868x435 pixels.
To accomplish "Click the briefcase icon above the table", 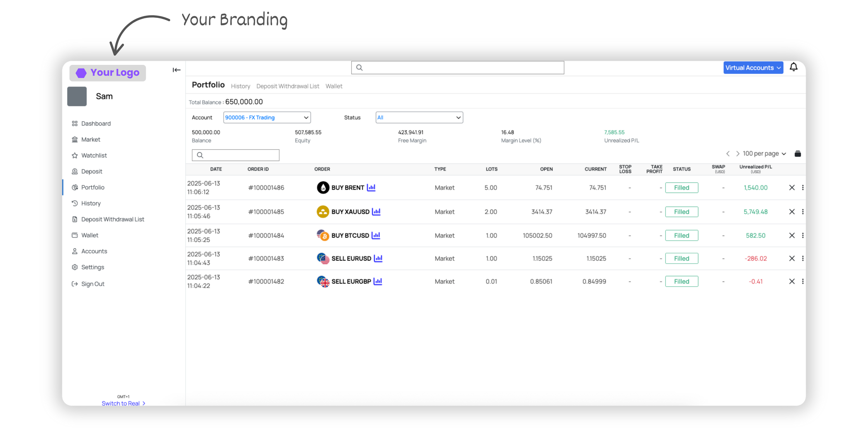I will [x=797, y=154].
